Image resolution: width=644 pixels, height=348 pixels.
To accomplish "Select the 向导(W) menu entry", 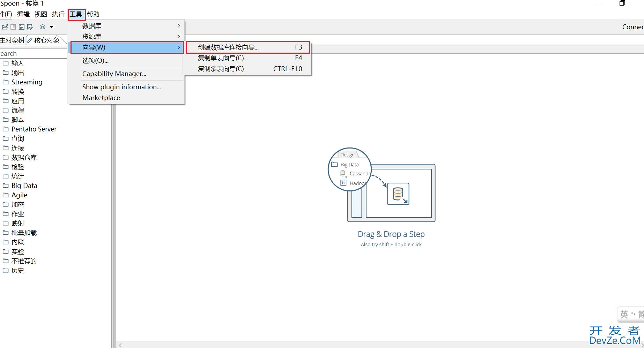I will (127, 47).
